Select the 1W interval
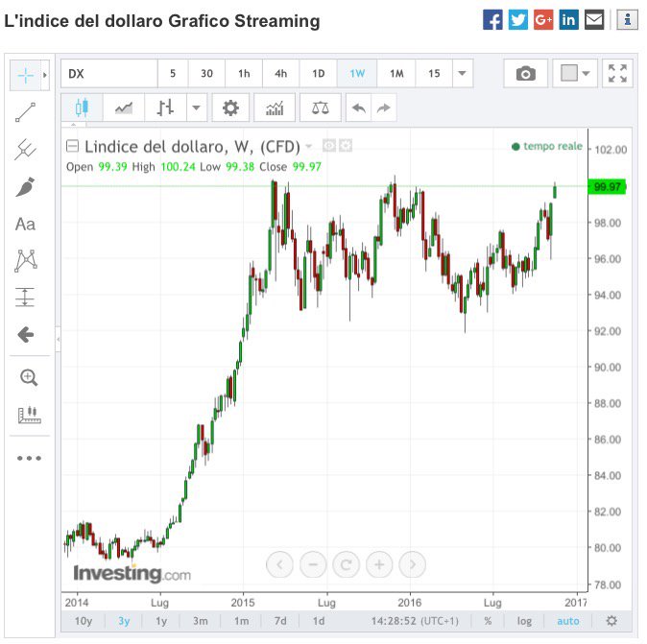Screen dimensions: 647x644 click(x=357, y=74)
